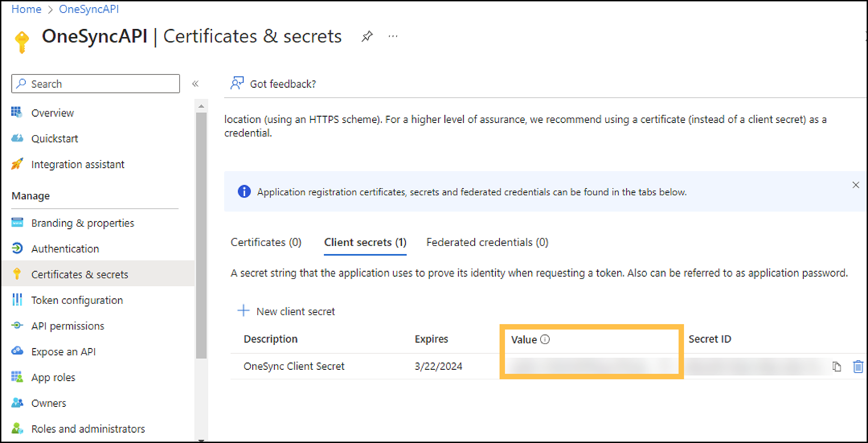Screen dimensions: 868x443
Task: Open the Expose an API section
Action: click(x=63, y=351)
